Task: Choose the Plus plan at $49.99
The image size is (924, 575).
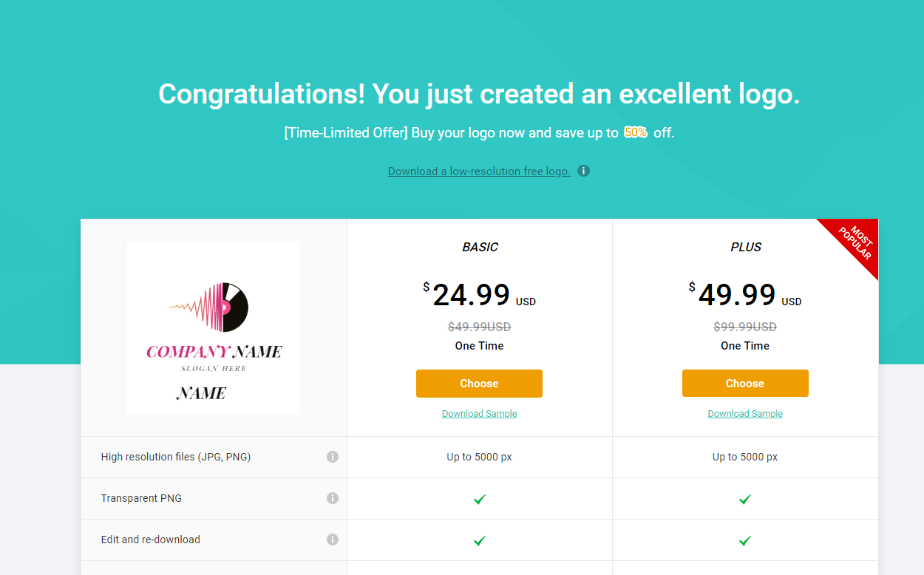Action: (x=745, y=384)
